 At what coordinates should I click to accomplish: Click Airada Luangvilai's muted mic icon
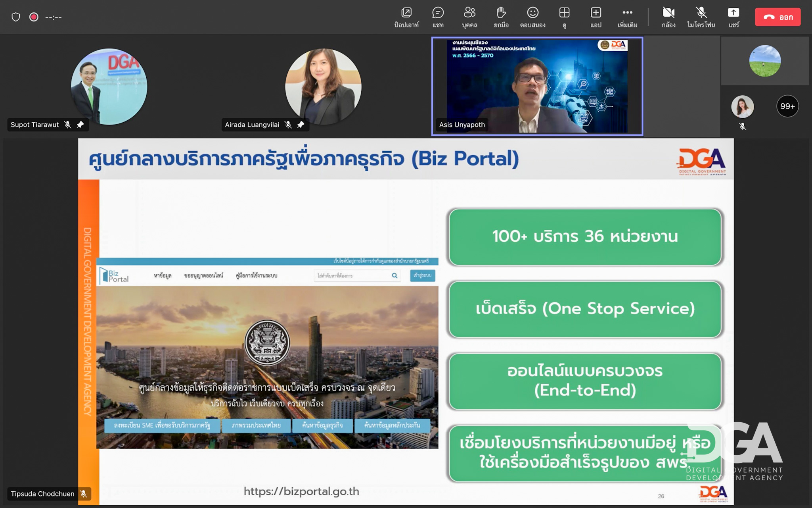tap(288, 125)
